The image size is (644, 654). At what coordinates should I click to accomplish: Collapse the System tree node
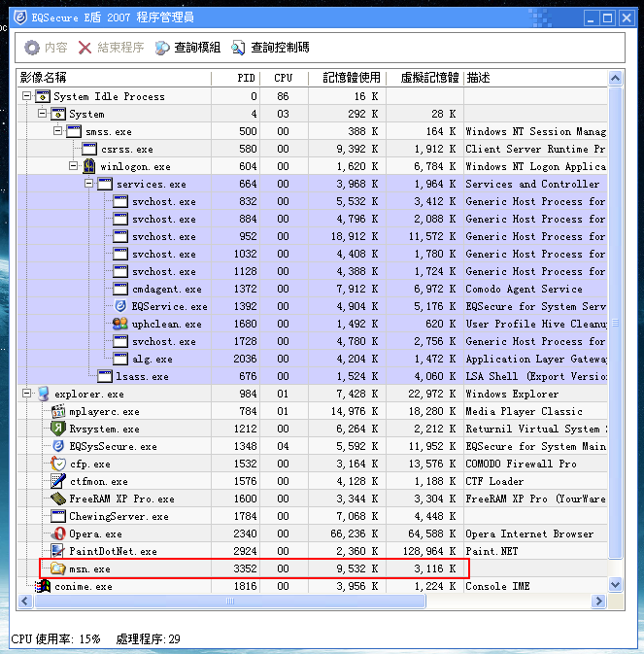[42, 114]
